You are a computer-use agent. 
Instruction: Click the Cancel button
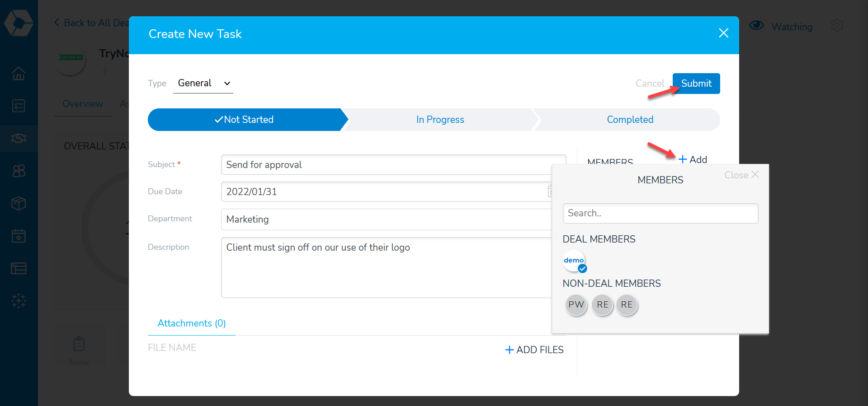pyautogui.click(x=650, y=84)
